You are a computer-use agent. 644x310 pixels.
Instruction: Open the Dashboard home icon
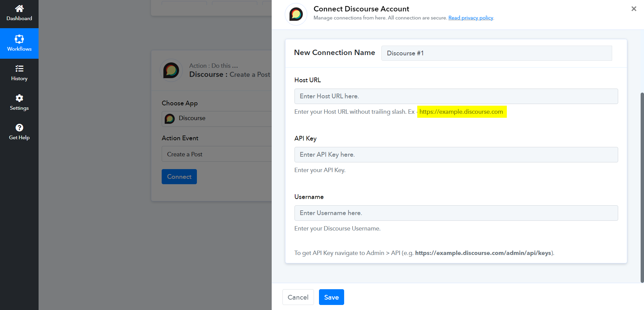[19, 8]
